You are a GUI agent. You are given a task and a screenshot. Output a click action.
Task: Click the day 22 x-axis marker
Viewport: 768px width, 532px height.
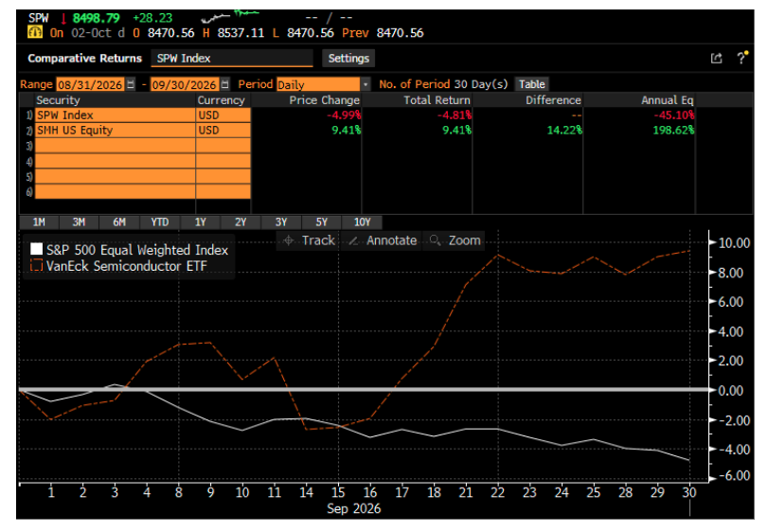497,492
